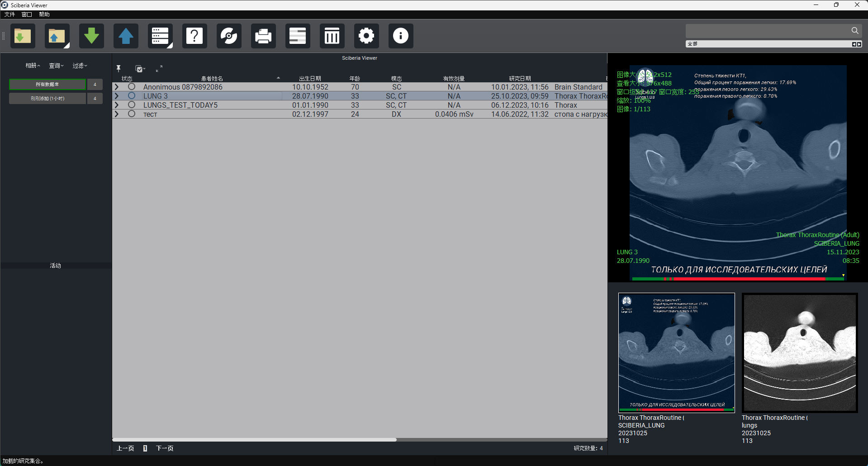Click the left arrow in the 全部 bar
Screen dimensions: 868x466
tap(854, 44)
